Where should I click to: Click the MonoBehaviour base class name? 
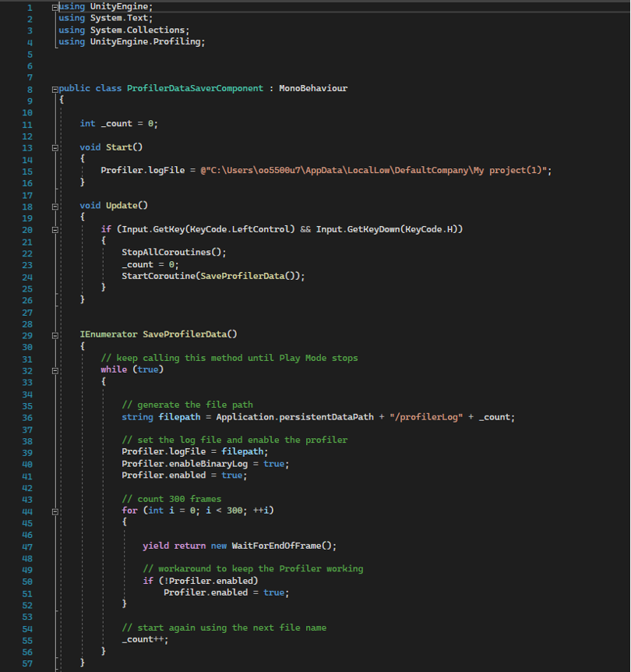[312, 88]
